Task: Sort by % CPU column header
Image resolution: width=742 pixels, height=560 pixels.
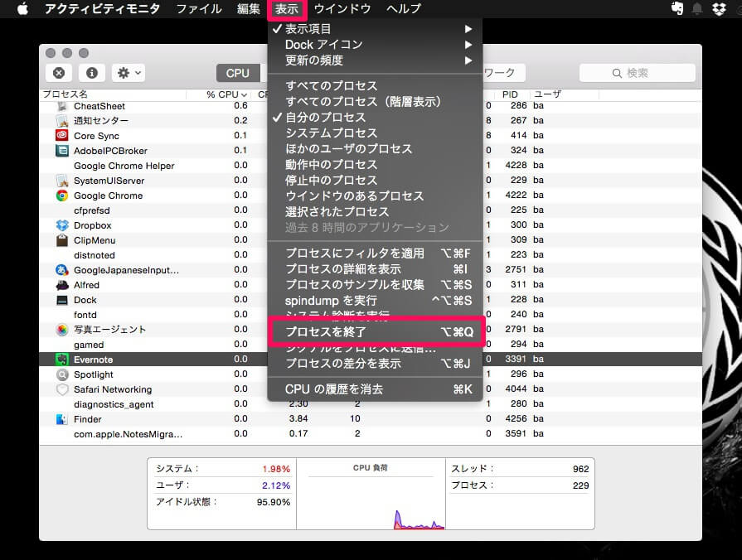Action: point(226,94)
